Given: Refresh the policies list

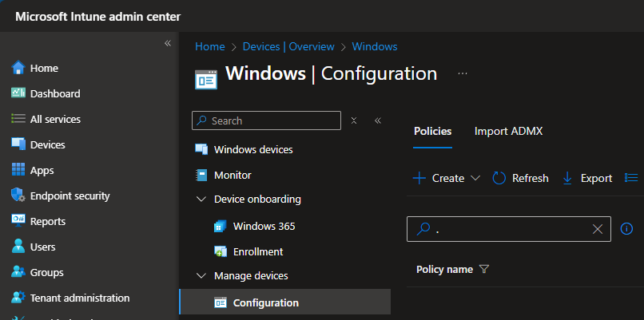Looking at the screenshot, I should click(520, 178).
